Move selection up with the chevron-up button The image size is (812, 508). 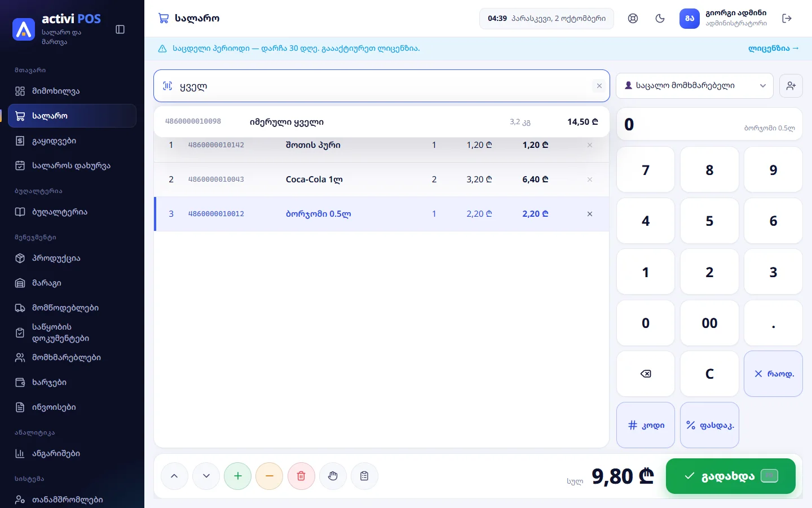[175, 476]
